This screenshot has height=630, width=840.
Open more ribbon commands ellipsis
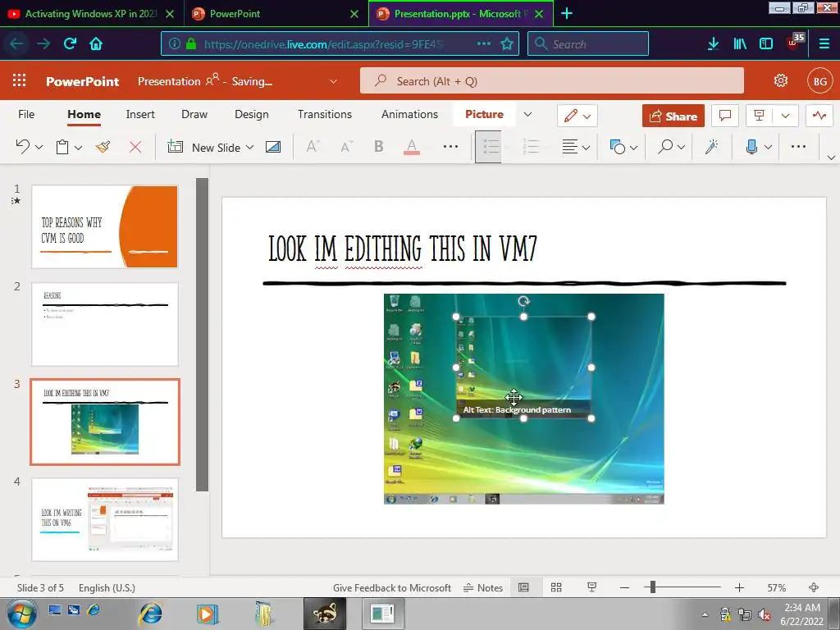(798, 146)
